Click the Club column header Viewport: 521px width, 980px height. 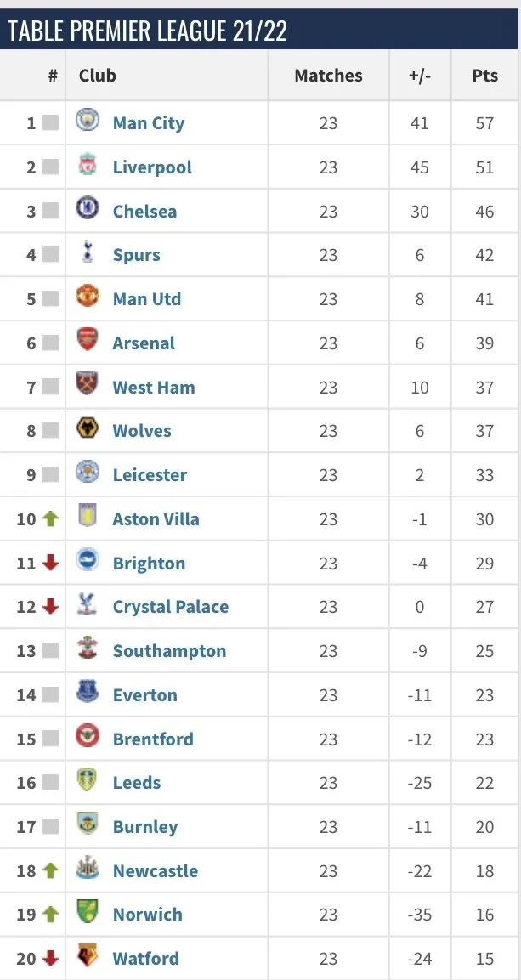pos(98,76)
